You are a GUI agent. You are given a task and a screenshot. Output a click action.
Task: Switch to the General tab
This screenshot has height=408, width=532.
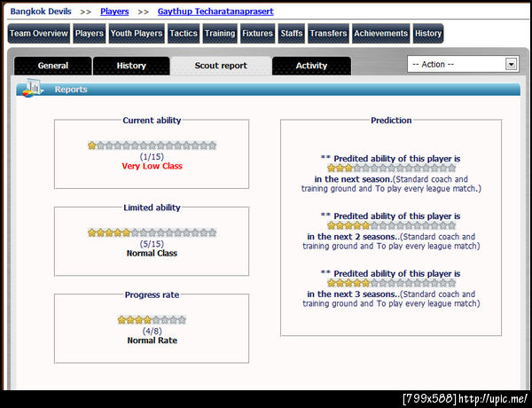coord(53,66)
